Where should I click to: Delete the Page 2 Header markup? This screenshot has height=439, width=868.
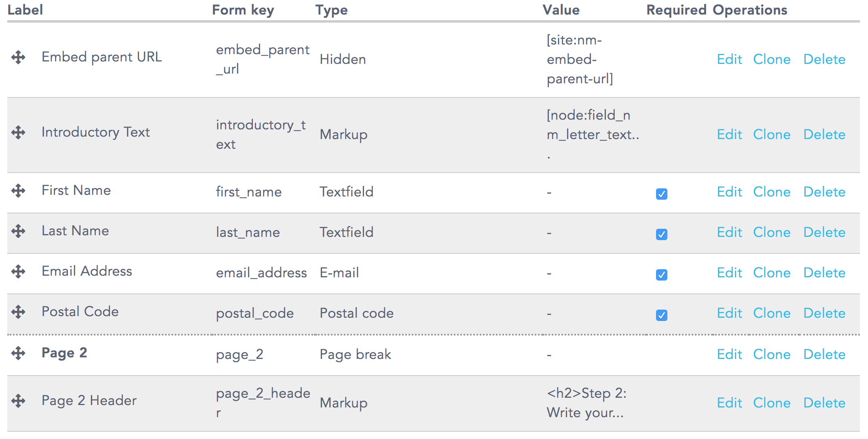[x=824, y=403]
